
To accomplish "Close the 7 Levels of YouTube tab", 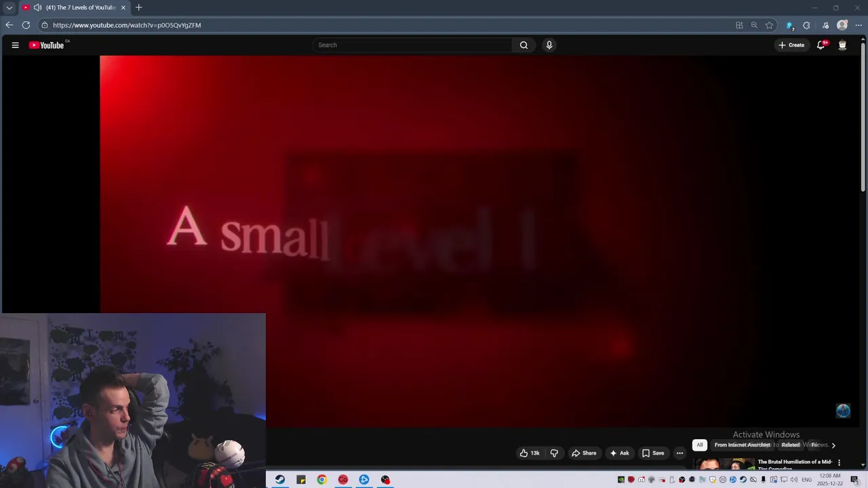I will click(x=123, y=7).
